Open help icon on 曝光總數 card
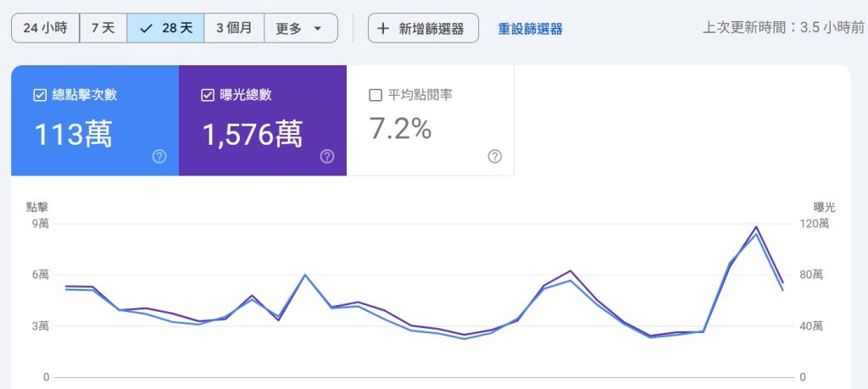868x389 pixels. pyautogui.click(x=327, y=157)
